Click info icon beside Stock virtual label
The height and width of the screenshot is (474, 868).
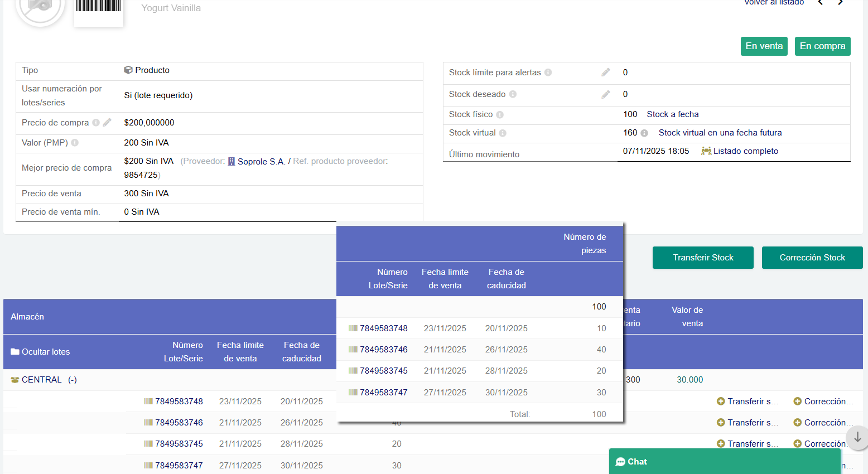point(503,133)
